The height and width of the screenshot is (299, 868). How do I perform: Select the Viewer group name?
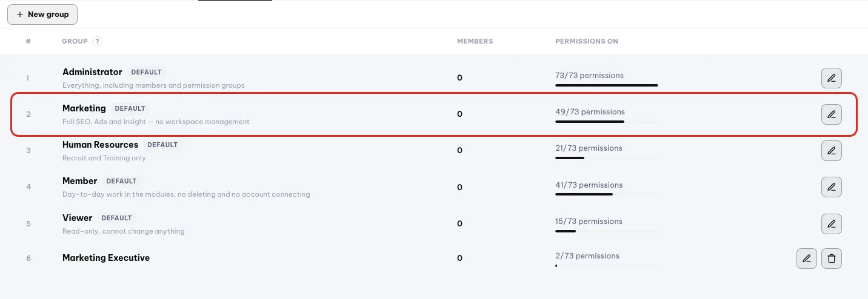(78, 218)
